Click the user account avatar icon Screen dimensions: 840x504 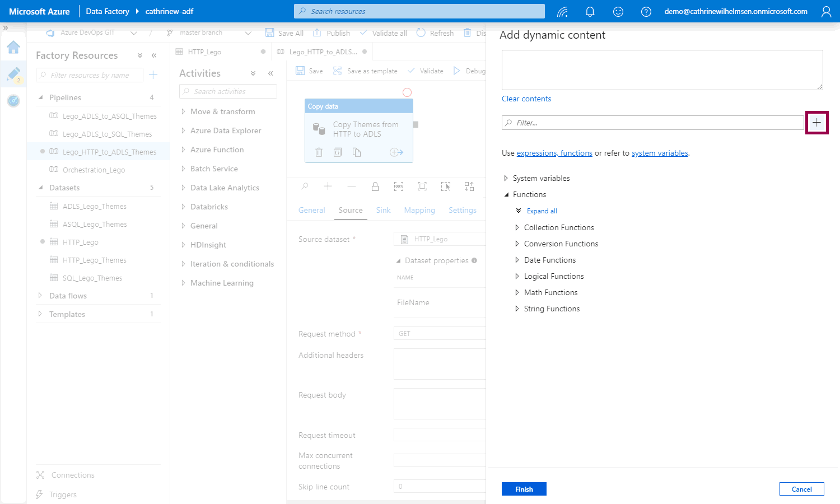826,12
